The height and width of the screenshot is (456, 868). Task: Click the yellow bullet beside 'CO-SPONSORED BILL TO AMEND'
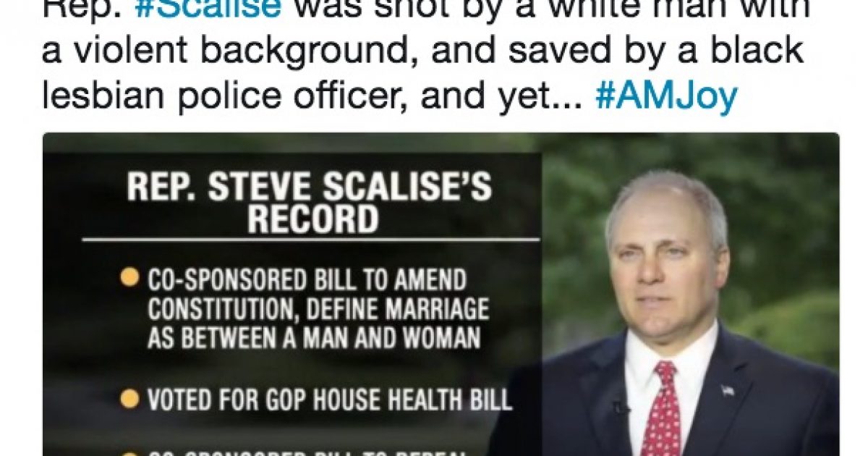(x=129, y=277)
